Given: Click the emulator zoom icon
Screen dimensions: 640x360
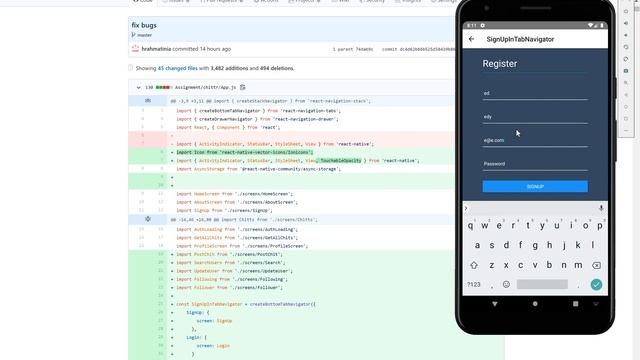Looking at the screenshot, I should coord(626,82).
